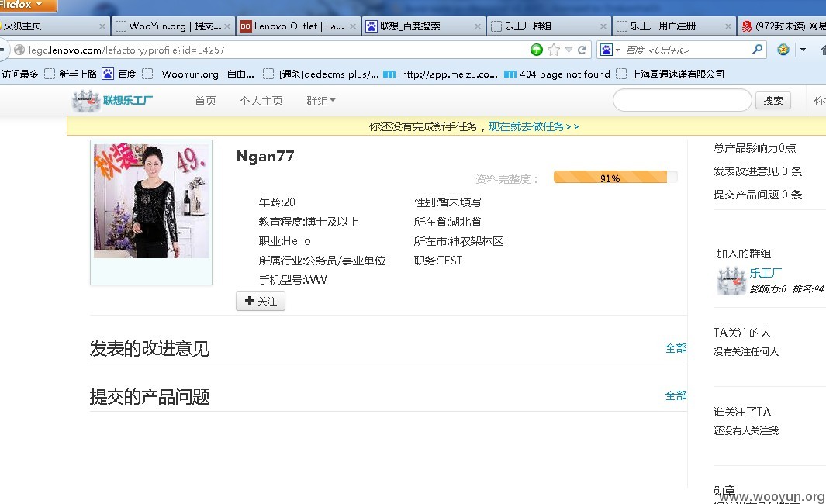
Task: Click the 所在市:神农架林区 text
Action: [x=458, y=241]
